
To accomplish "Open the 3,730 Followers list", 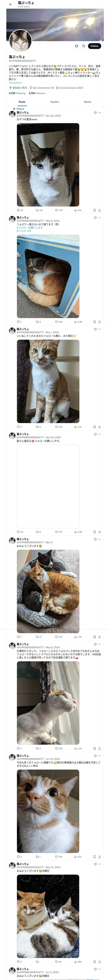I will (x=37, y=93).
